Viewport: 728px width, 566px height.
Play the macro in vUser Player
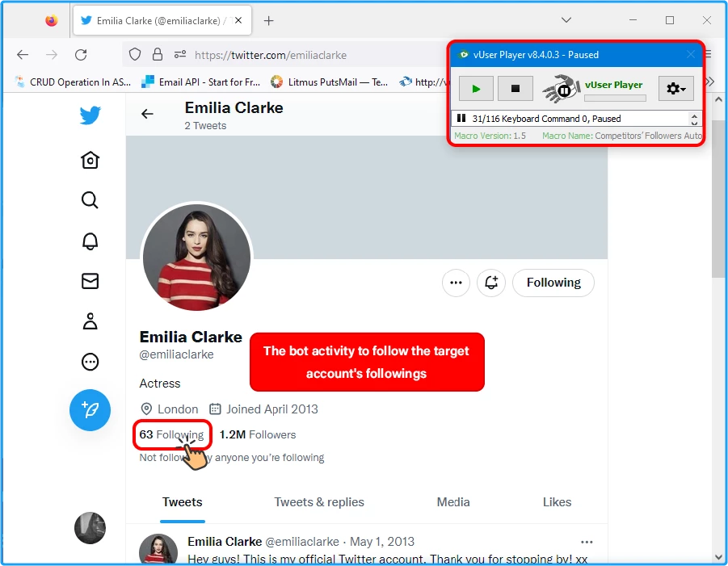coord(476,89)
